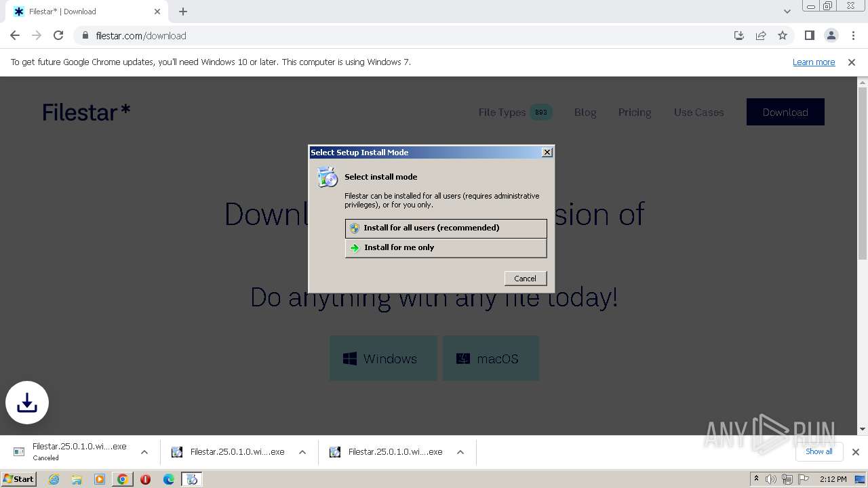
Task: Open Opera from the taskbar
Action: [x=145, y=479]
